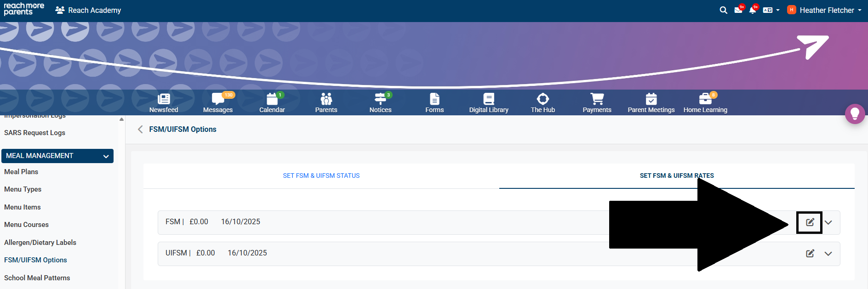868x289 pixels.
Task: Open School Meal Patterns link
Action: [37, 278]
